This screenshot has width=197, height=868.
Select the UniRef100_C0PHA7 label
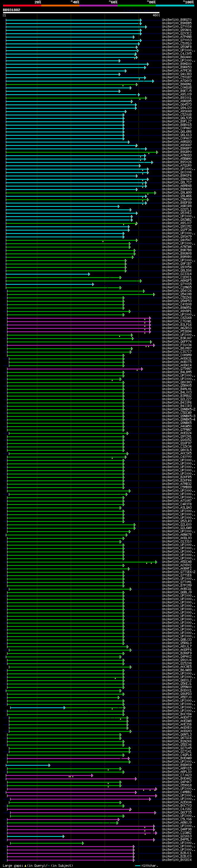[177, 128]
